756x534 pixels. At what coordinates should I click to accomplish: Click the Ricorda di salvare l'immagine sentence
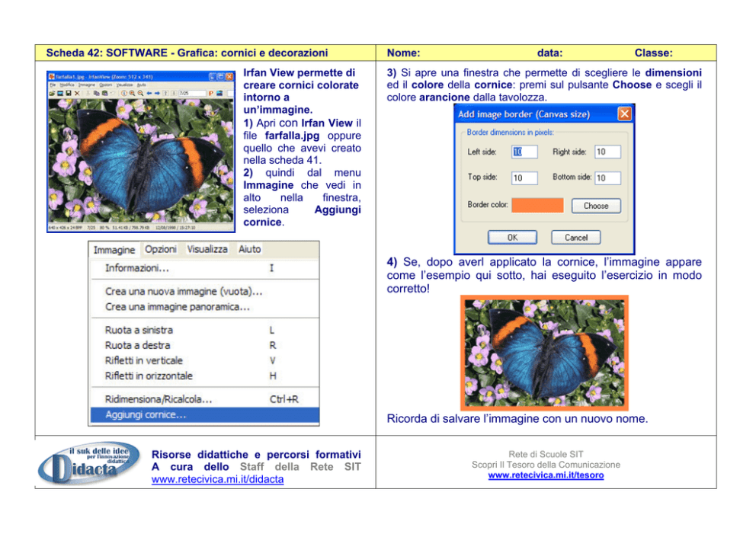tap(517, 419)
